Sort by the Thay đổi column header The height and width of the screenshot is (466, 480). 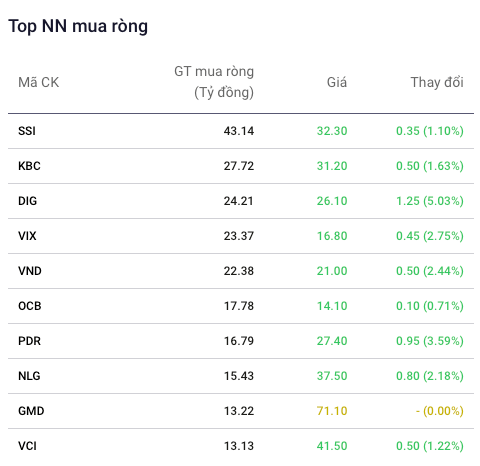[437, 82]
